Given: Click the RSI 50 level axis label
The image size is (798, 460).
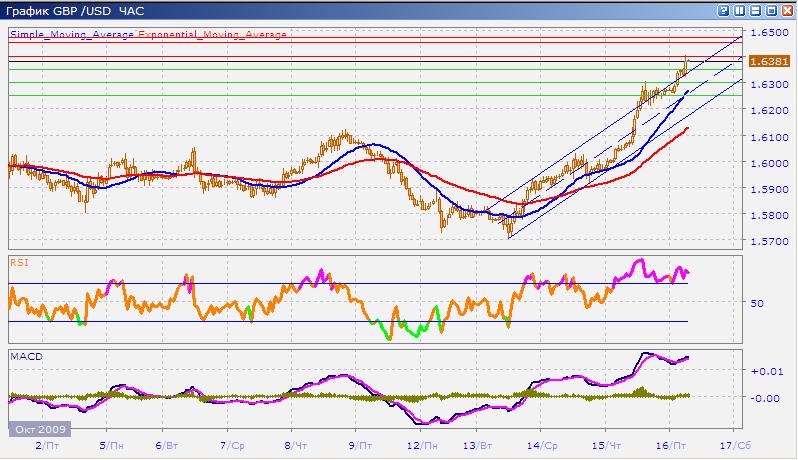Looking at the screenshot, I should pyautogui.click(x=757, y=302).
